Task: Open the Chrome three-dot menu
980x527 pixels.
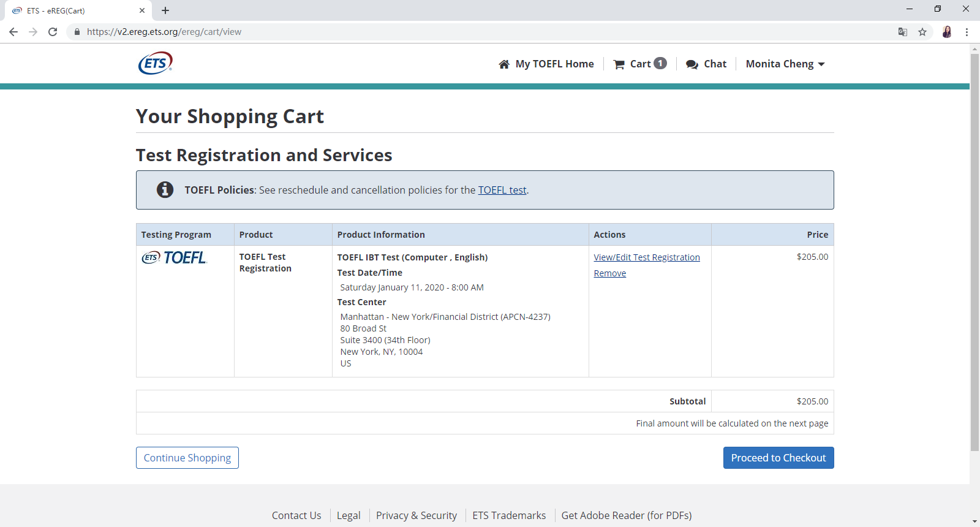Action: pyautogui.click(x=967, y=32)
